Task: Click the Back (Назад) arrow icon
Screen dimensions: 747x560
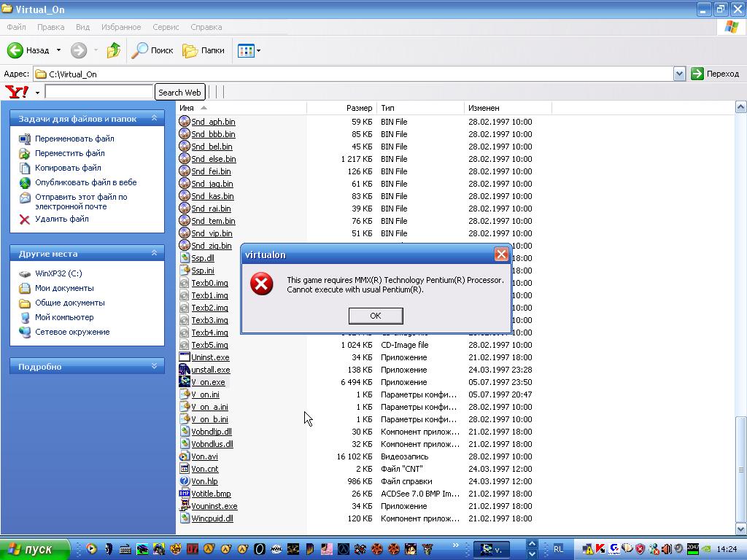Action: 15,50
